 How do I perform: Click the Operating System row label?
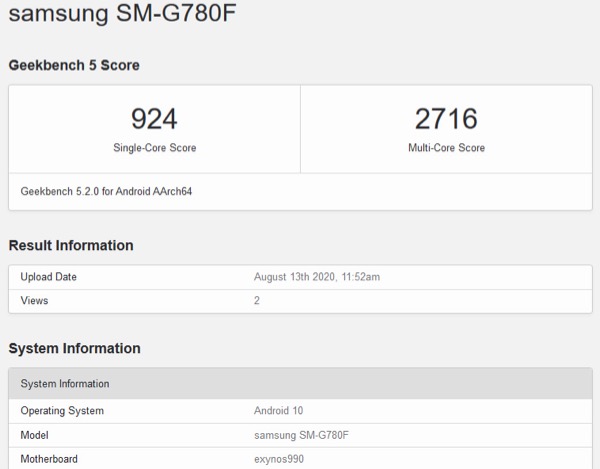tap(62, 411)
